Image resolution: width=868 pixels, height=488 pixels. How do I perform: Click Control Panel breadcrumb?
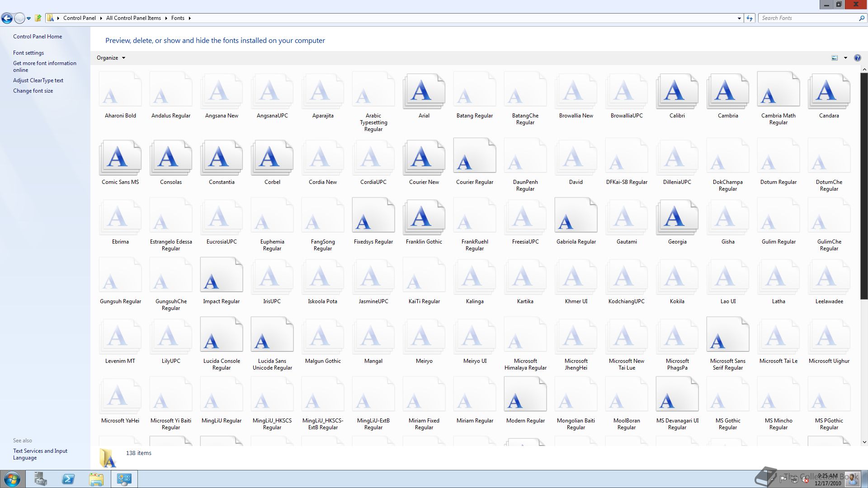pos(80,18)
